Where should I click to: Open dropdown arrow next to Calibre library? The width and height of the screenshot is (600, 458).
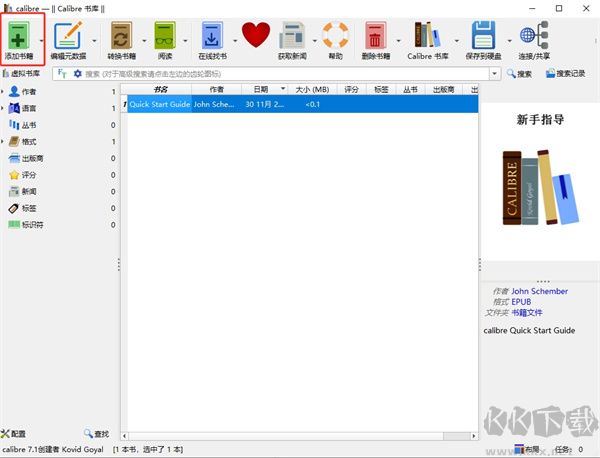(457, 40)
